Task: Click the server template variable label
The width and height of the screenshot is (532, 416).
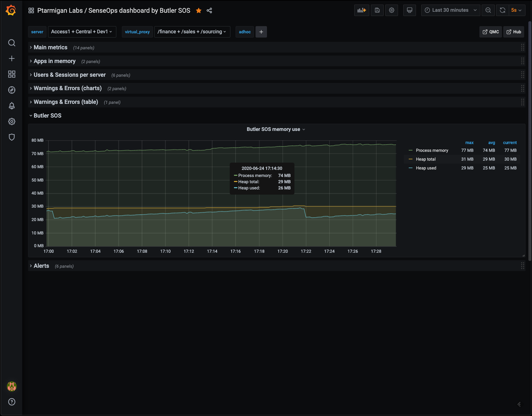Action: (x=37, y=32)
